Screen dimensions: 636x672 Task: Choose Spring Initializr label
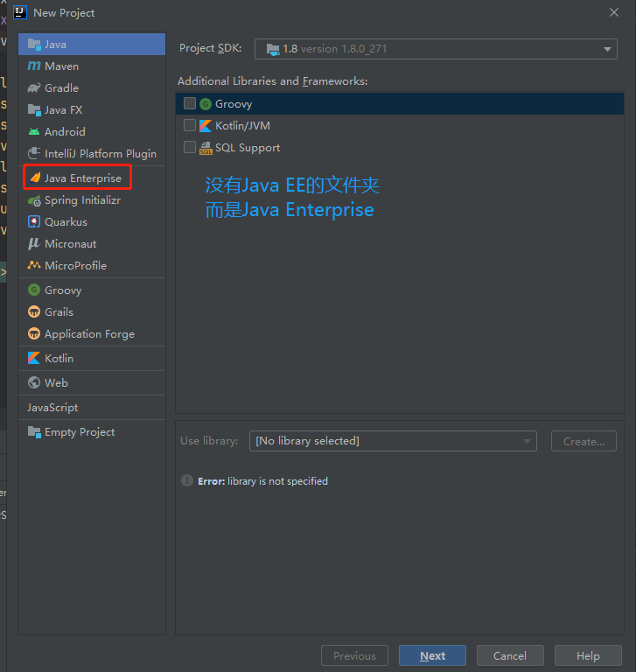83,200
